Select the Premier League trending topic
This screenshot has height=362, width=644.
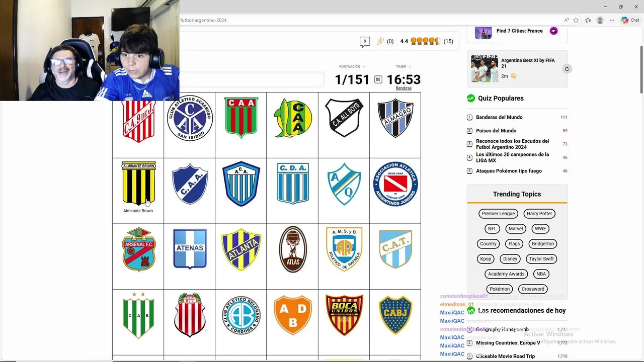pos(498,214)
